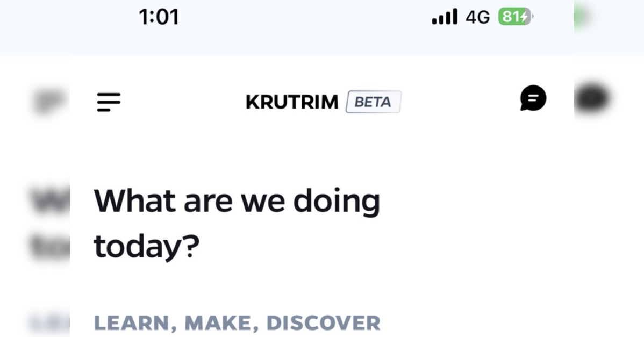Click the word "today?" in the heading
This screenshot has height=337, width=644.
146,245
